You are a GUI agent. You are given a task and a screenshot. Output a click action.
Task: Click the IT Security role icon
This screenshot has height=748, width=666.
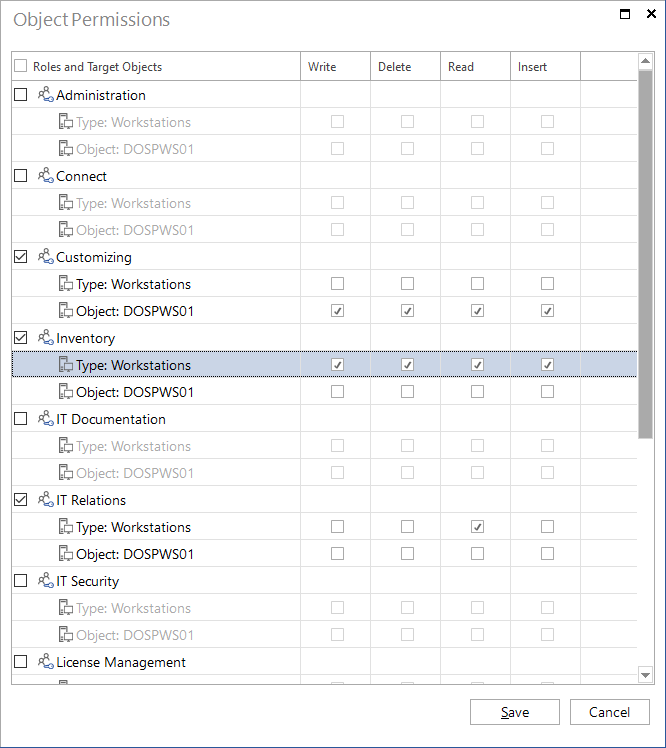[x=46, y=581]
